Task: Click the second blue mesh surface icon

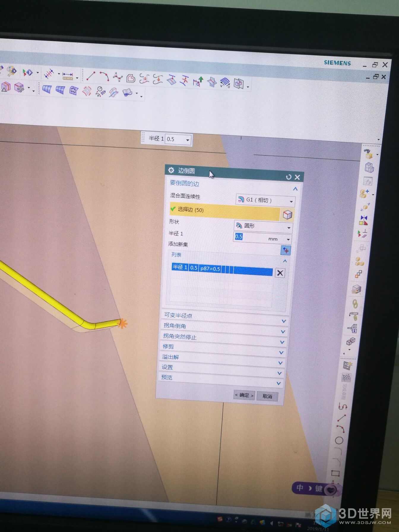Action: [x=60, y=89]
